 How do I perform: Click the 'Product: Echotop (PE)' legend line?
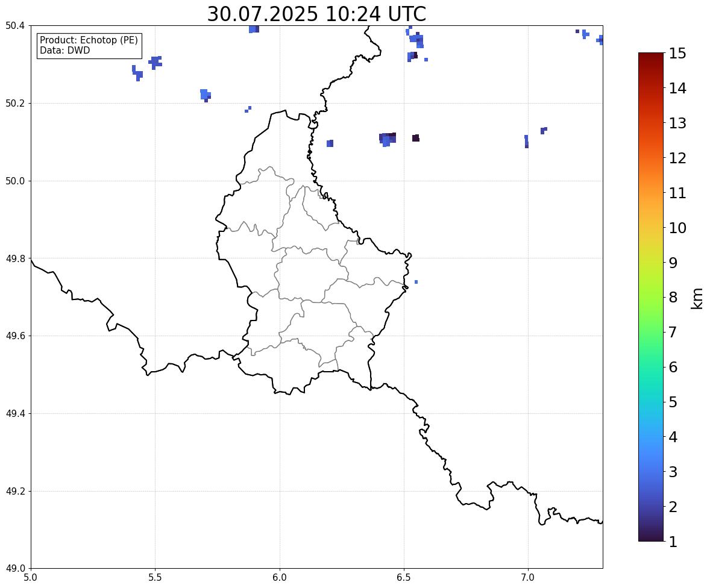point(89,40)
